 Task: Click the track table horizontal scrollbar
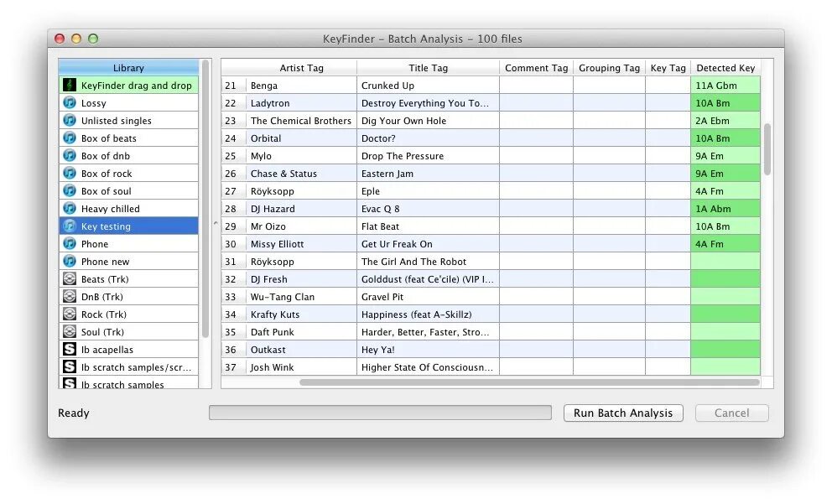pos(529,382)
